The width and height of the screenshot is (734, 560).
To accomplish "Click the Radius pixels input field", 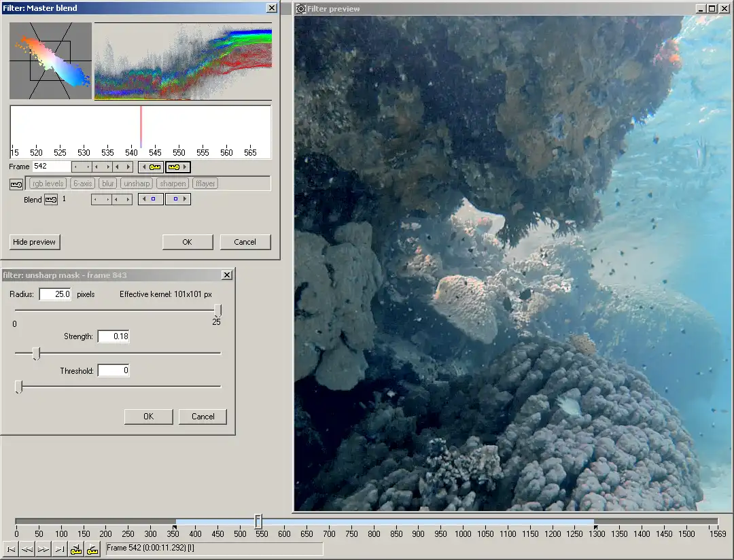I will coord(55,294).
